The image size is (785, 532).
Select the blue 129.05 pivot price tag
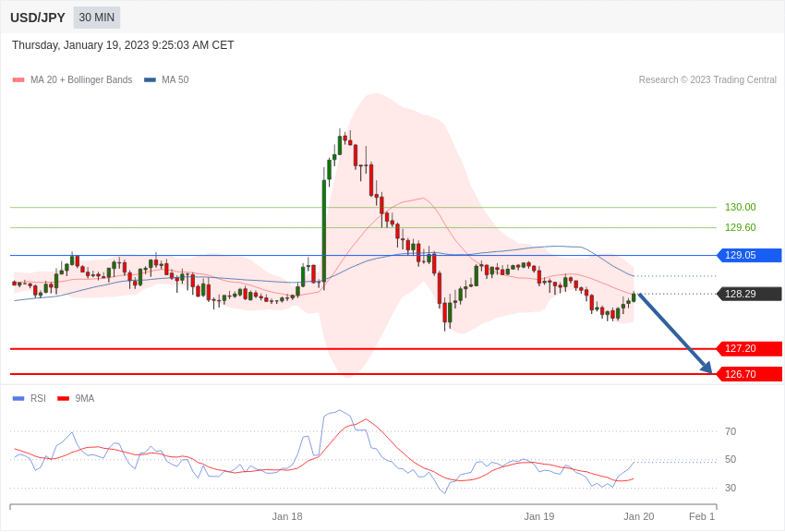(x=750, y=255)
